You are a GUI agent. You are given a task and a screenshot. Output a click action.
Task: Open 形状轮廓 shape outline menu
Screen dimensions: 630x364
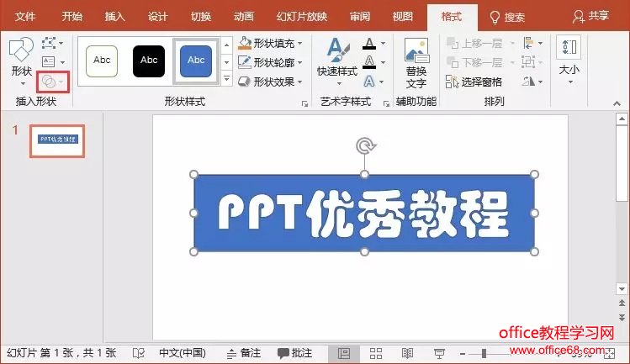pyautogui.click(x=270, y=62)
